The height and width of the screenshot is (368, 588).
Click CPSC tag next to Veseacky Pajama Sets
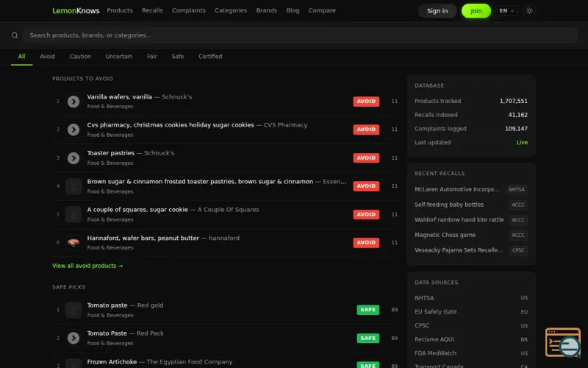click(x=518, y=250)
